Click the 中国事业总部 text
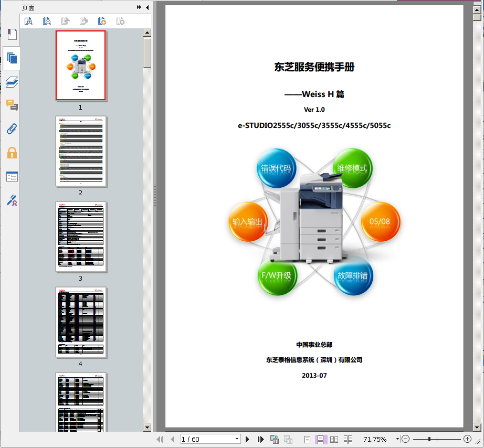Viewport: 484px width, 448px height. (314, 345)
